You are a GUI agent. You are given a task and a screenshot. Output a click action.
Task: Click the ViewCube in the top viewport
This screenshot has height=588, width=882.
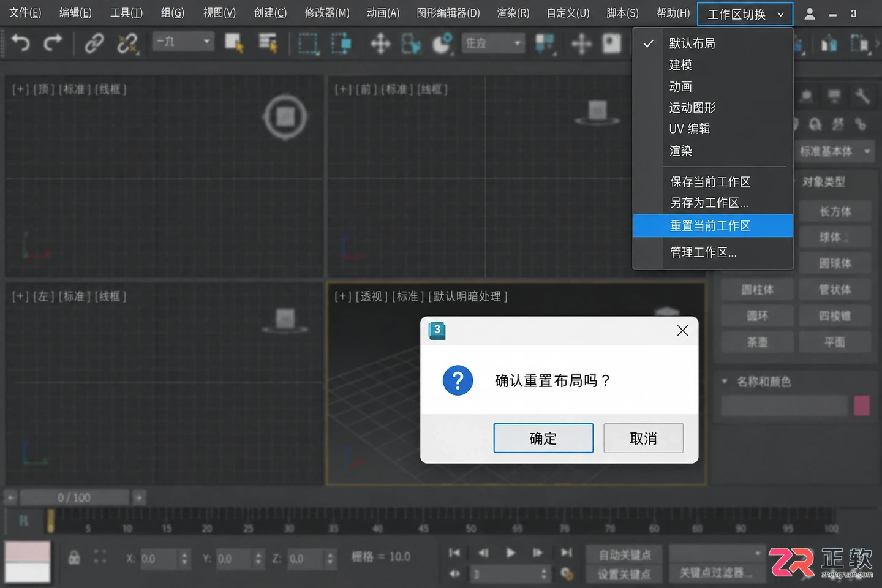click(x=285, y=116)
